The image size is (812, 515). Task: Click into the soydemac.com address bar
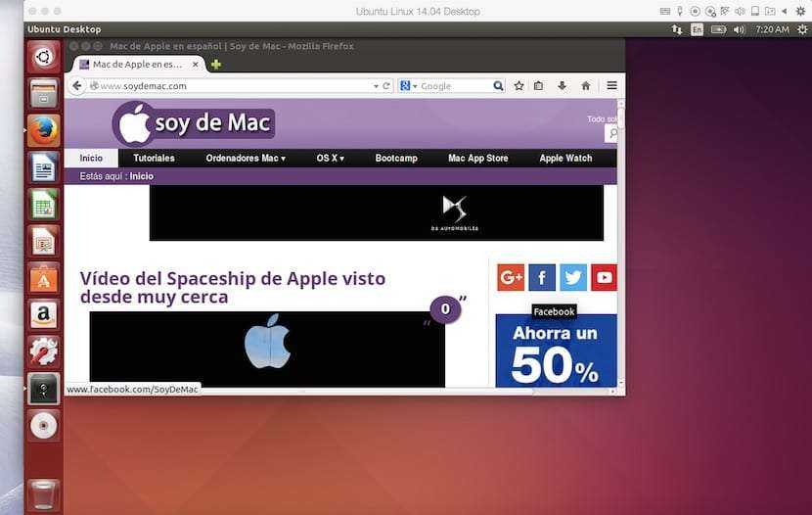click(x=235, y=86)
